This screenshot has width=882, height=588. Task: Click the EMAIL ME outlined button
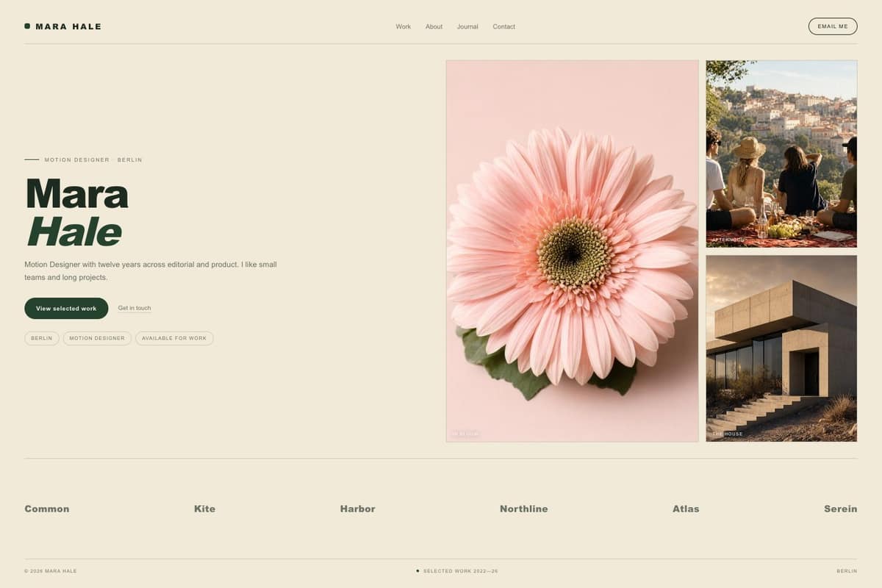(x=833, y=26)
